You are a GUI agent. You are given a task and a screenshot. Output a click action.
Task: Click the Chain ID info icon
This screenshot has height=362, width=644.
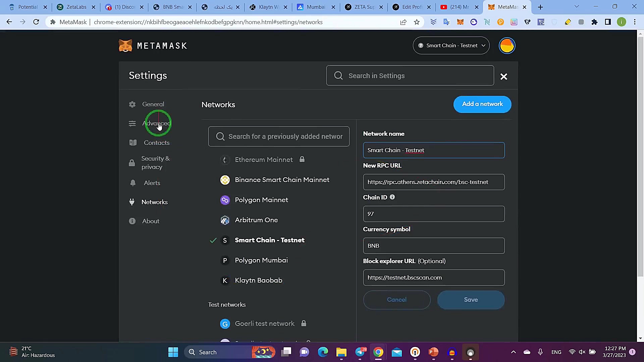tap(392, 197)
